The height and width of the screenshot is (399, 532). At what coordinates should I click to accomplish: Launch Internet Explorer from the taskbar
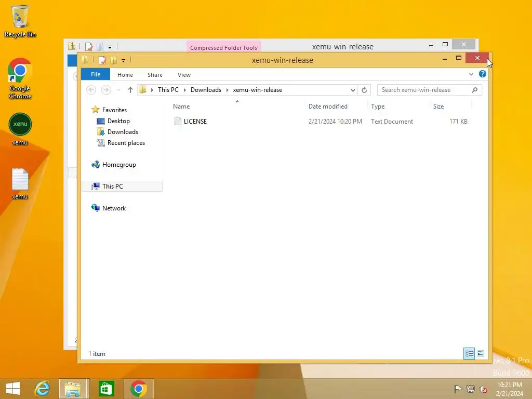click(x=43, y=389)
